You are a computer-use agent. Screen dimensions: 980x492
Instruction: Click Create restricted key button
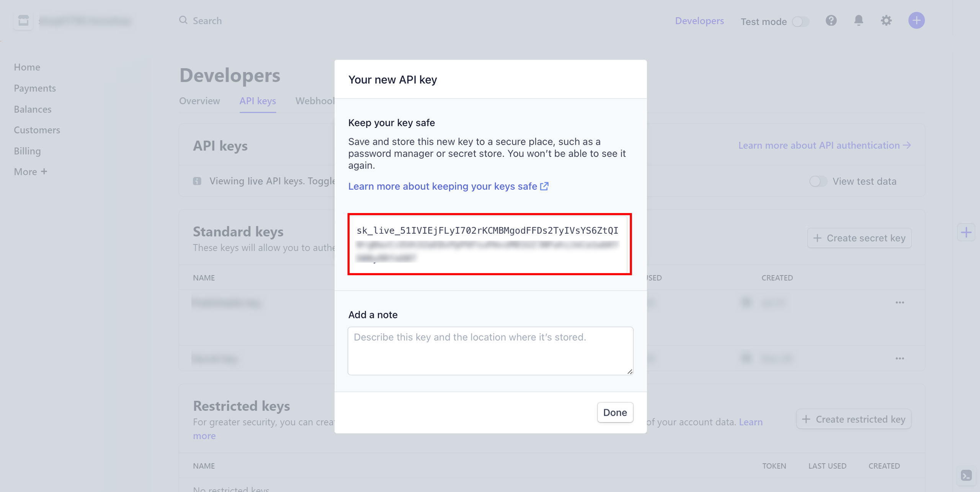click(854, 419)
